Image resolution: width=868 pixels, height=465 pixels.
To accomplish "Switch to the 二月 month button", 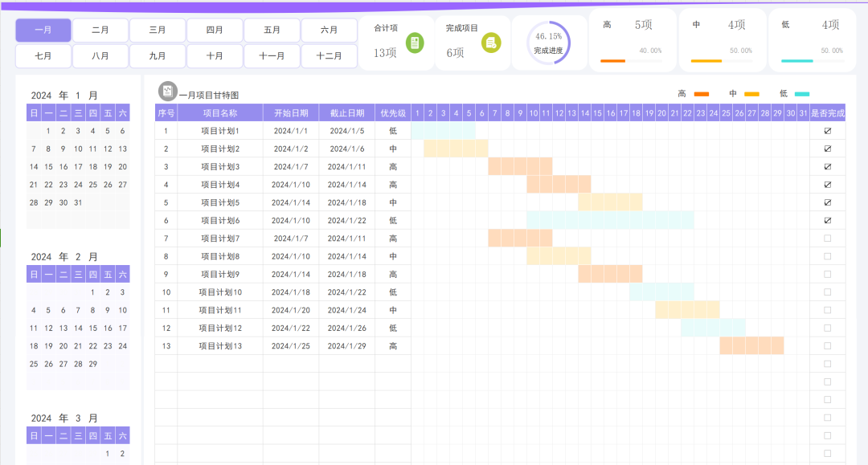I will (100, 30).
